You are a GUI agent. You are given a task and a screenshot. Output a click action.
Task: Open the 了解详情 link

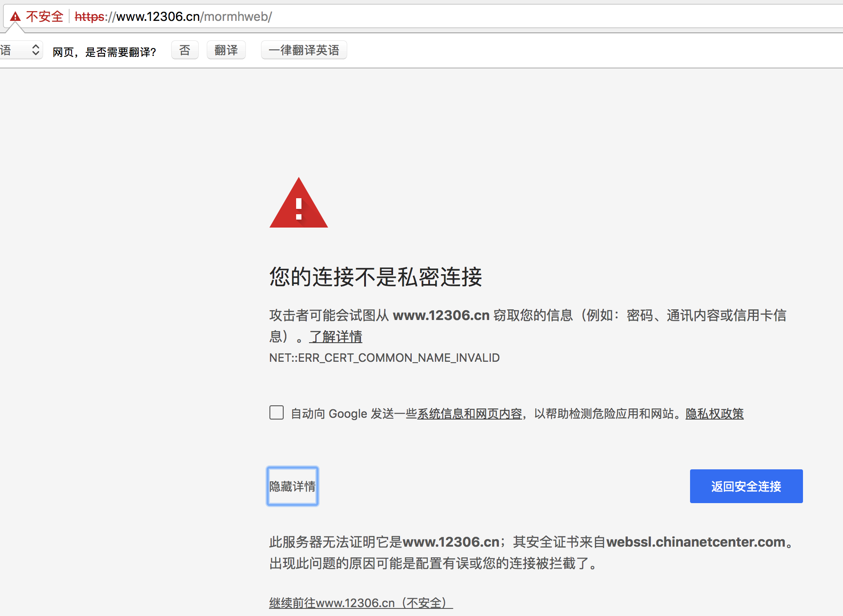tap(336, 337)
